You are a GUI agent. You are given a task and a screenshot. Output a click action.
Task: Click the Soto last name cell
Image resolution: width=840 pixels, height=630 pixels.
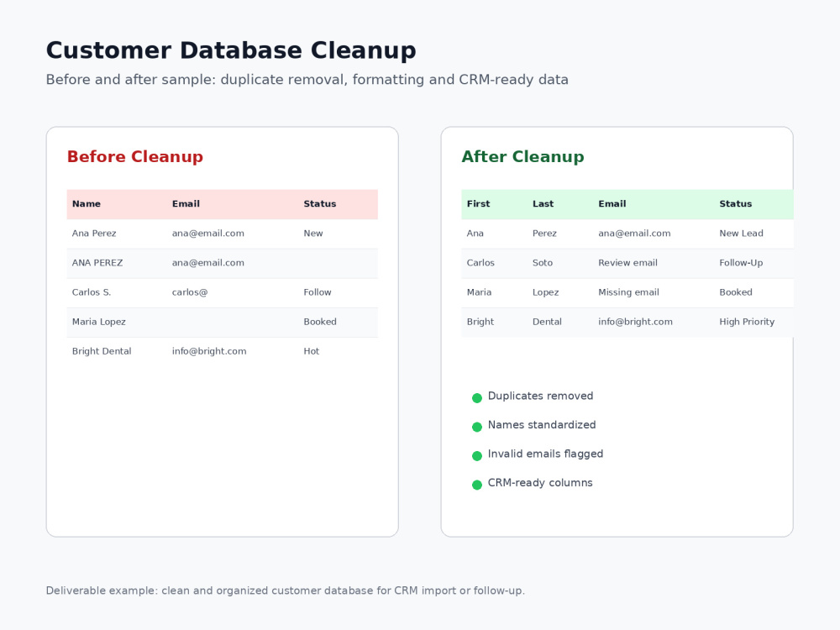coord(542,262)
